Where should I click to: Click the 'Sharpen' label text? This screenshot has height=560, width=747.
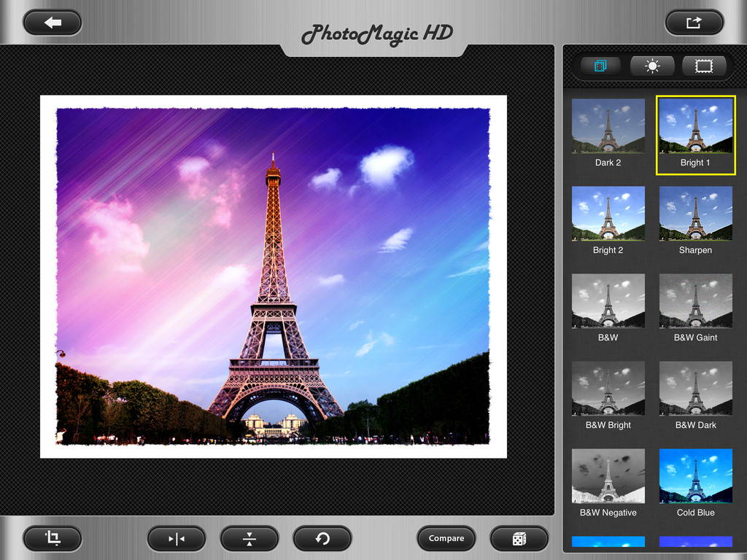[x=695, y=250]
